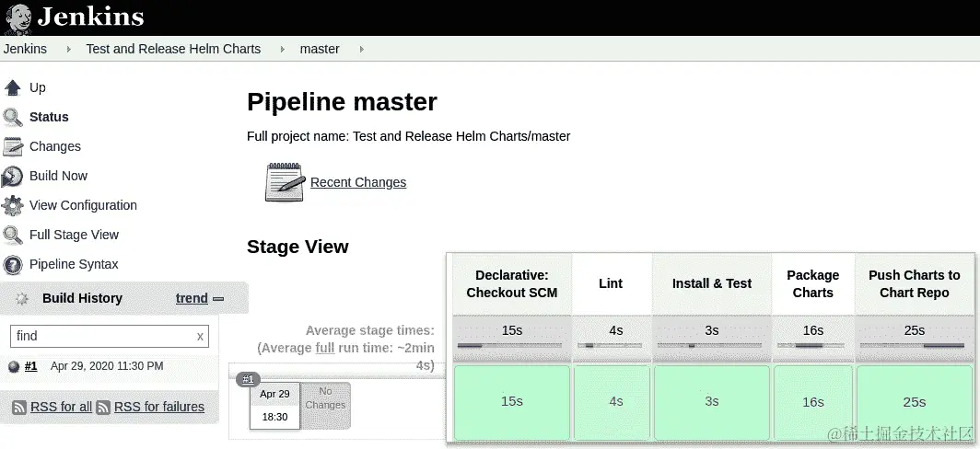The height and width of the screenshot is (449, 980).
Task: Open View Configuration in sidebar
Action: point(83,205)
